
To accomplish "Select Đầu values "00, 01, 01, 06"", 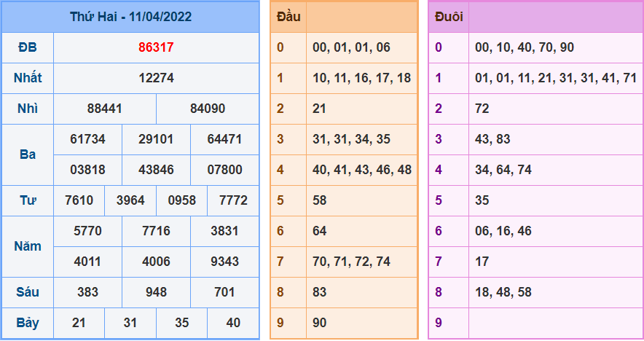I will tap(351, 47).
